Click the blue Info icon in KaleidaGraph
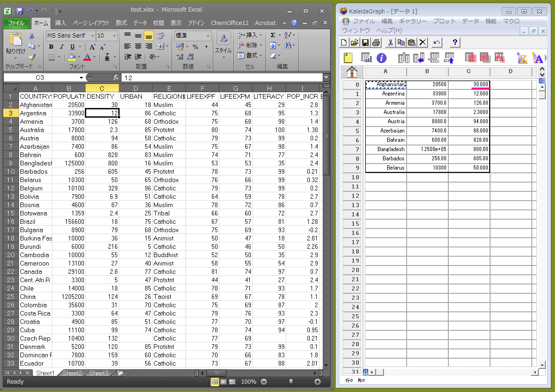 click(x=381, y=57)
